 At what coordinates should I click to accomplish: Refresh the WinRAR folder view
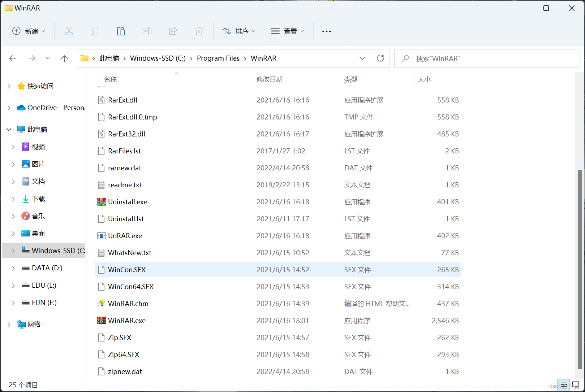tap(380, 58)
